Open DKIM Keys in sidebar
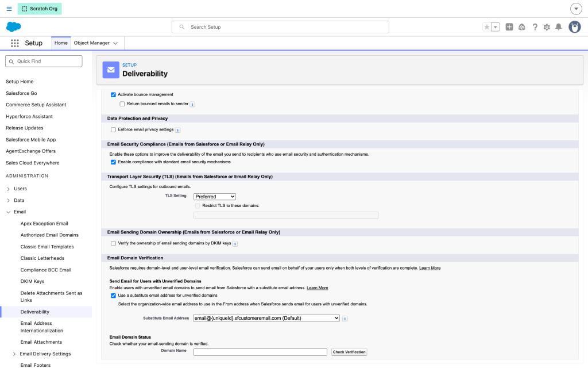The height and width of the screenshot is (368, 588). tap(32, 282)
